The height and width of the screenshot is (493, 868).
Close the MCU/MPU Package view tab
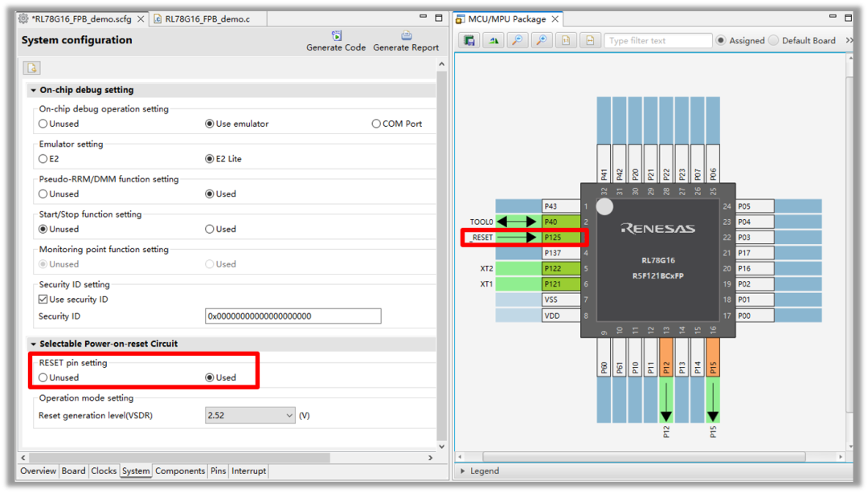[x=555, y=18]
